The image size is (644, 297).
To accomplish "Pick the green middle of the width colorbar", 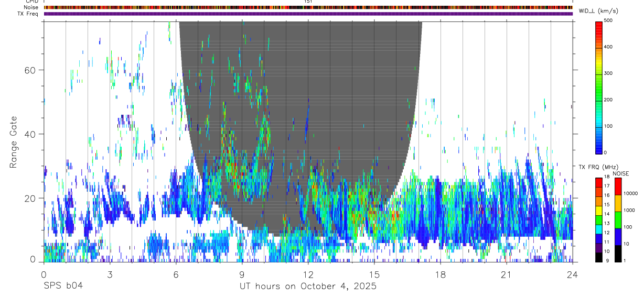I will pyautogui.click(x=599, y=87).
